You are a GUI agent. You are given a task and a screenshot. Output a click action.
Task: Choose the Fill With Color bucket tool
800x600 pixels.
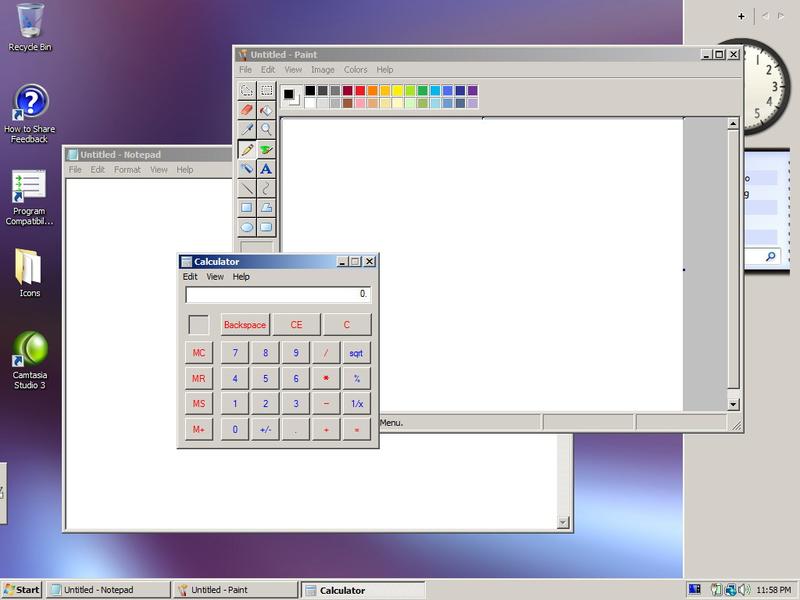[266, 110]
